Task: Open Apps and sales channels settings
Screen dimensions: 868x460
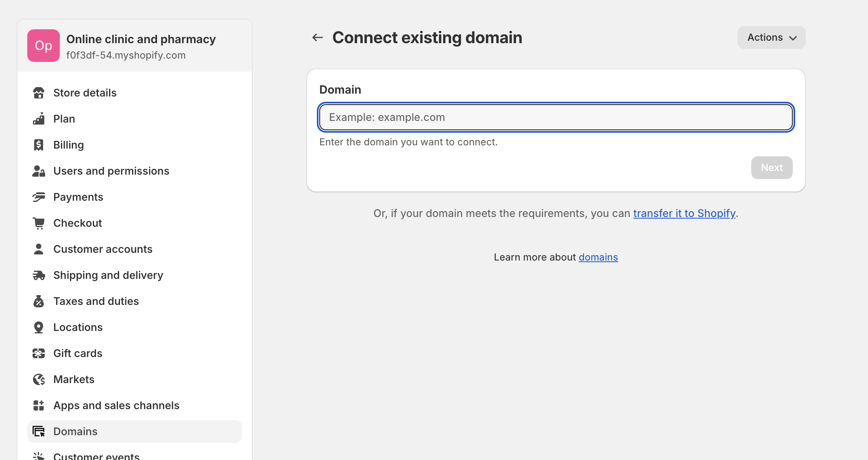Action: pos(116,405)
